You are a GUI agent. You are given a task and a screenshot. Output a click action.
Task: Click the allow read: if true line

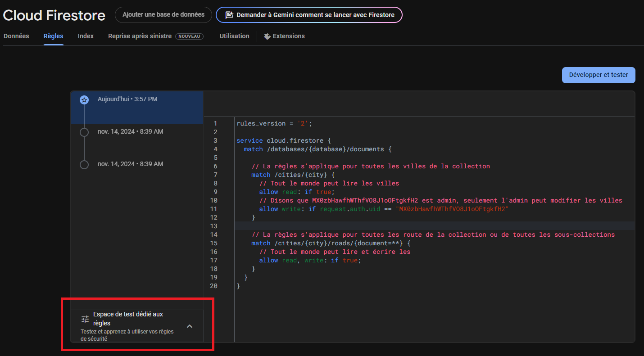pyautogui.click(x=297, y=192)
